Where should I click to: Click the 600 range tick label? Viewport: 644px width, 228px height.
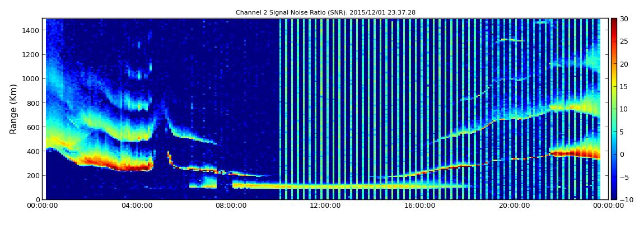point(33,127)
